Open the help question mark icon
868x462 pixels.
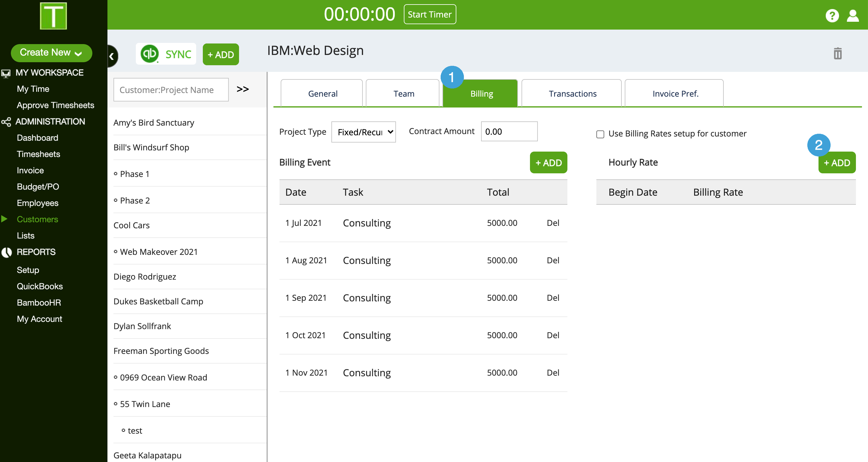pos(832,15)
